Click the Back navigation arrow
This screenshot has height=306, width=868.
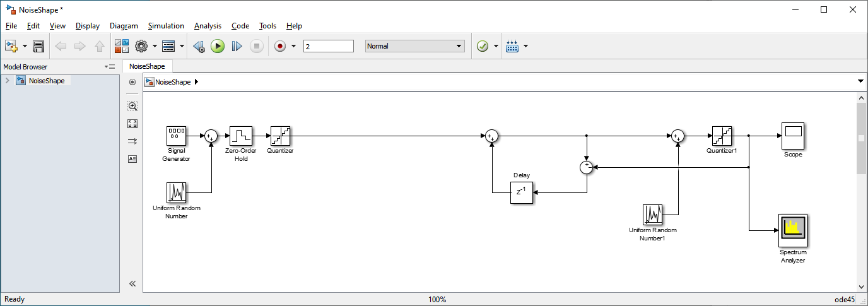[x=61, y=46]
